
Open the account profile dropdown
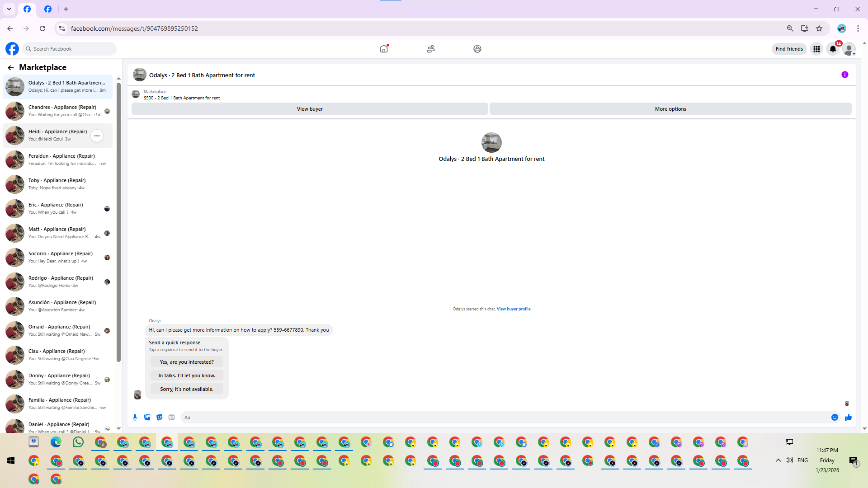point(849,49)
